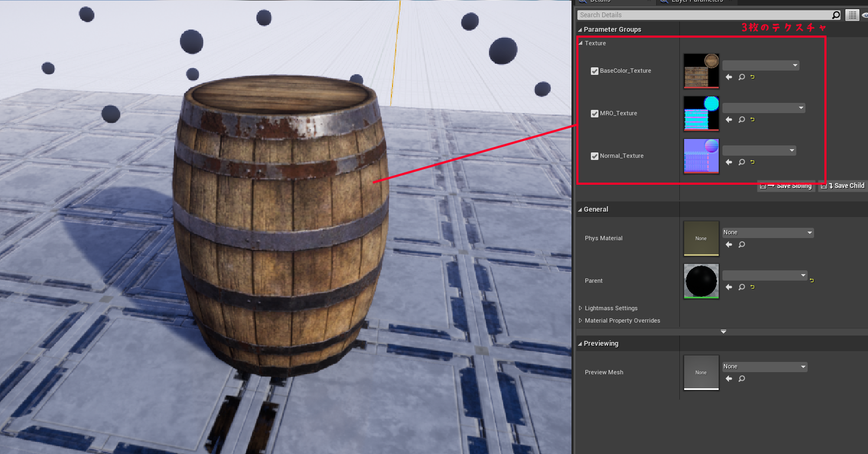Use selected asset arrow for MRO_Texture
868x454 pixels.
point(729,120)
